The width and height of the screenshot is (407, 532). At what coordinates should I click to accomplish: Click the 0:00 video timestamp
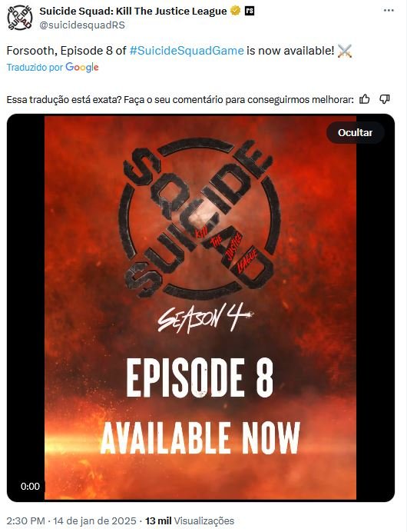pyautogui.click(x=30, y=487)
